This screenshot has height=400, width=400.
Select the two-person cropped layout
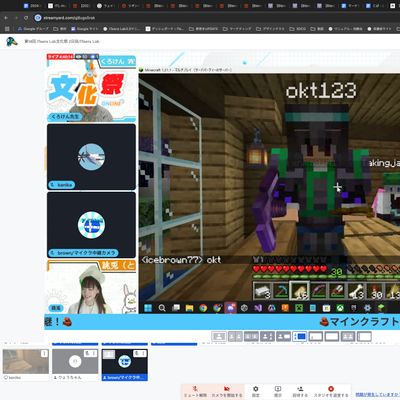(x=235, y=336)
